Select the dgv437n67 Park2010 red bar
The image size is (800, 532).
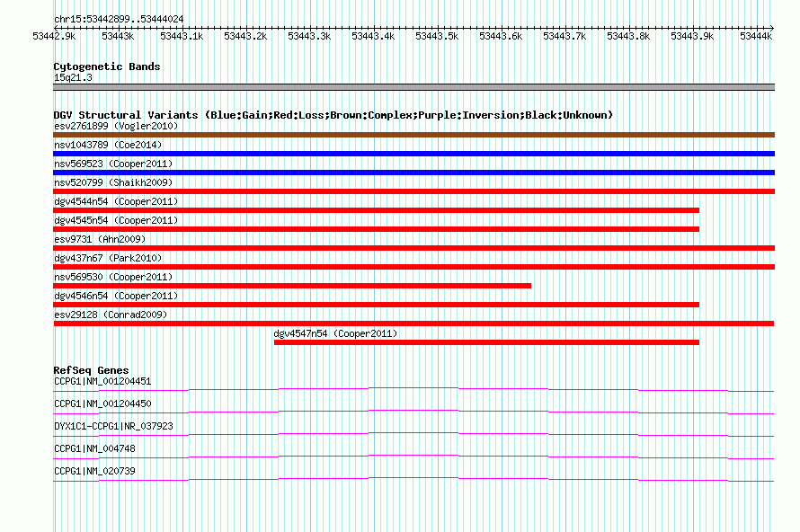[x=413, y=267]
